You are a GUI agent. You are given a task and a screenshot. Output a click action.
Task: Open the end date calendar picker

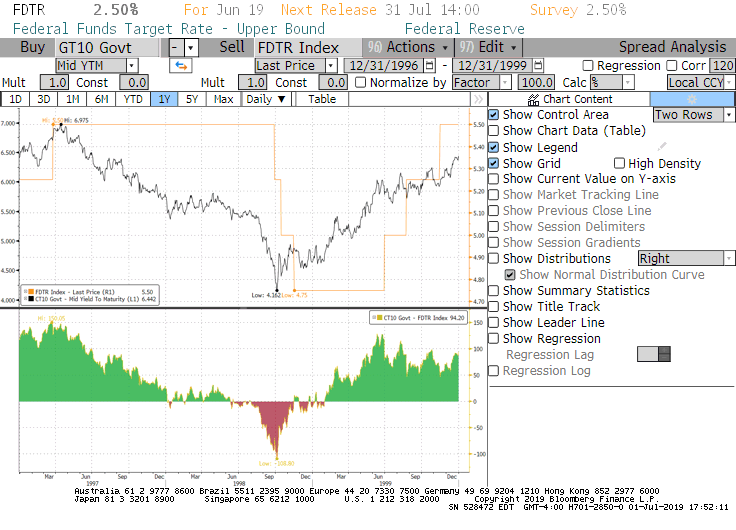click(x=538, y=65)
